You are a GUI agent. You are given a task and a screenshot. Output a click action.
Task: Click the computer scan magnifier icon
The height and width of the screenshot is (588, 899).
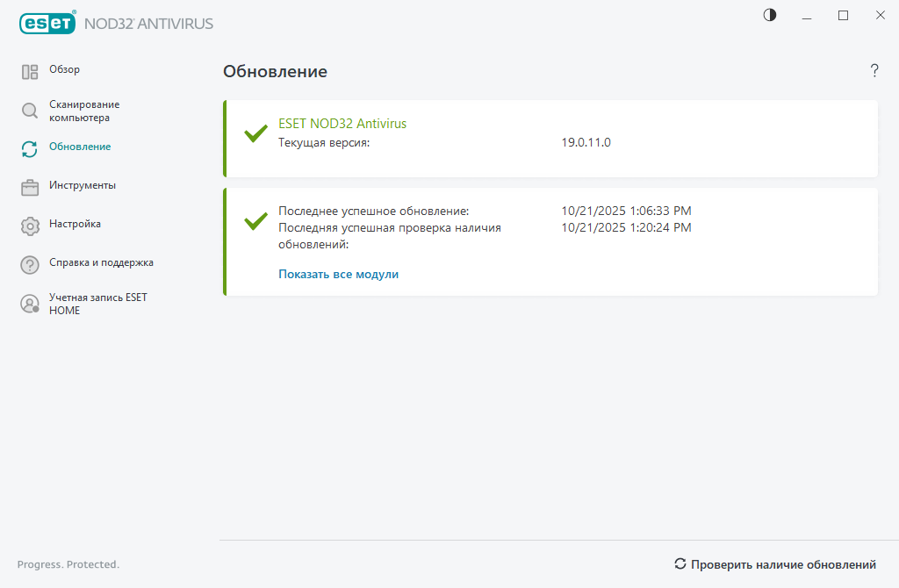click(30, 111)
